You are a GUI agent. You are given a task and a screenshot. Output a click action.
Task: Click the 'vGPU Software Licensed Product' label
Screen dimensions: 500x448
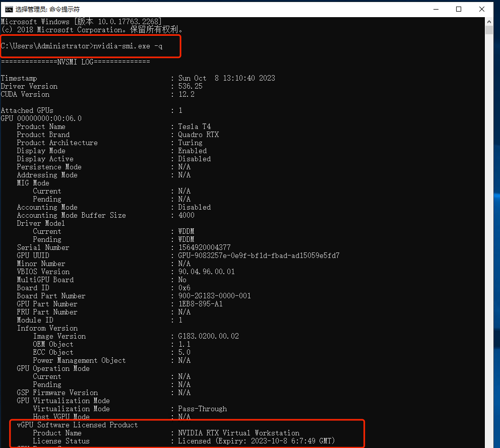tap(78, 425)
